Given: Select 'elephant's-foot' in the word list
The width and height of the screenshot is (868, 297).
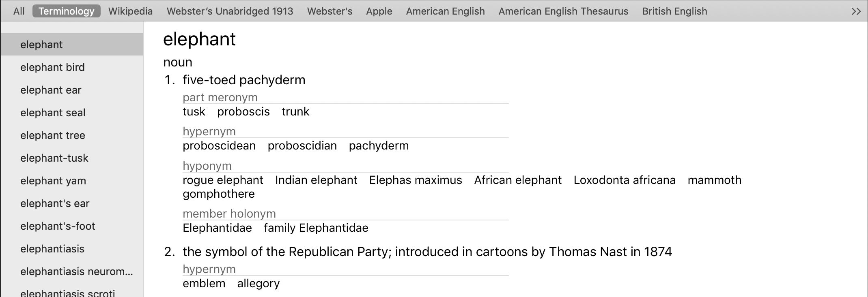Looking at the screenshot, I should pos(58,226).
